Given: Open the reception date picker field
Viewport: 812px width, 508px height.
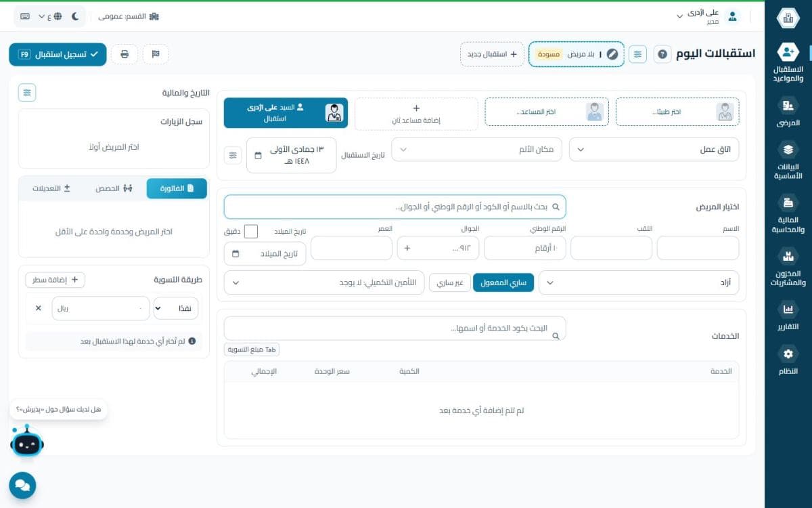Looking at the screenshot, I should click(292, 155).
